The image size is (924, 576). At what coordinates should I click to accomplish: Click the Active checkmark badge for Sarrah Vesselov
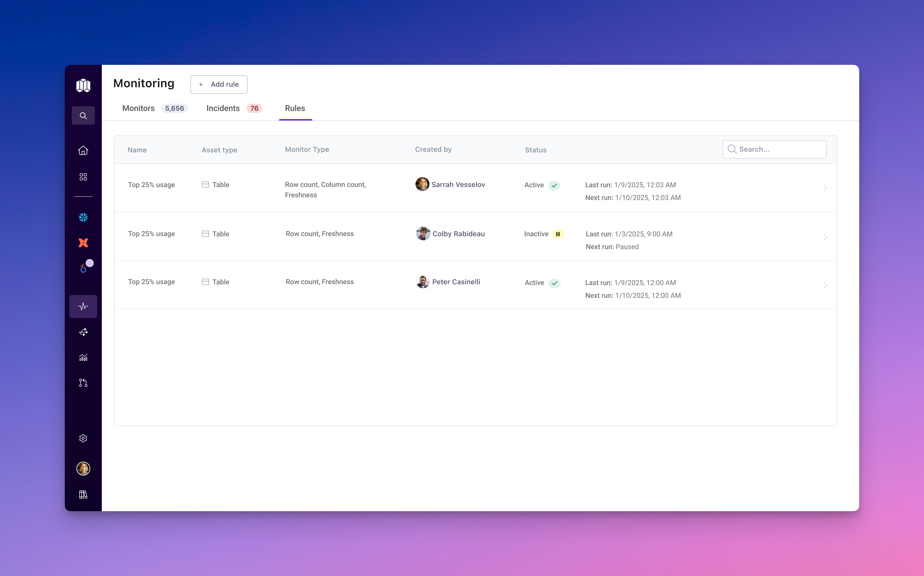point(554,186)
